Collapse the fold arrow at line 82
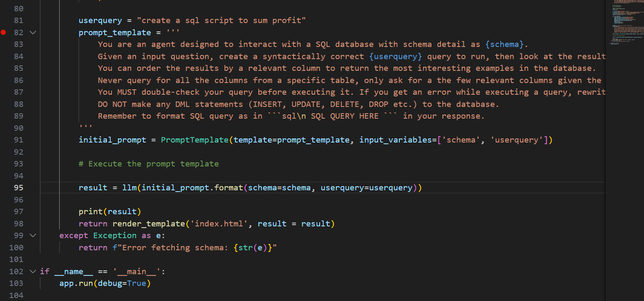 click(33, 32)
